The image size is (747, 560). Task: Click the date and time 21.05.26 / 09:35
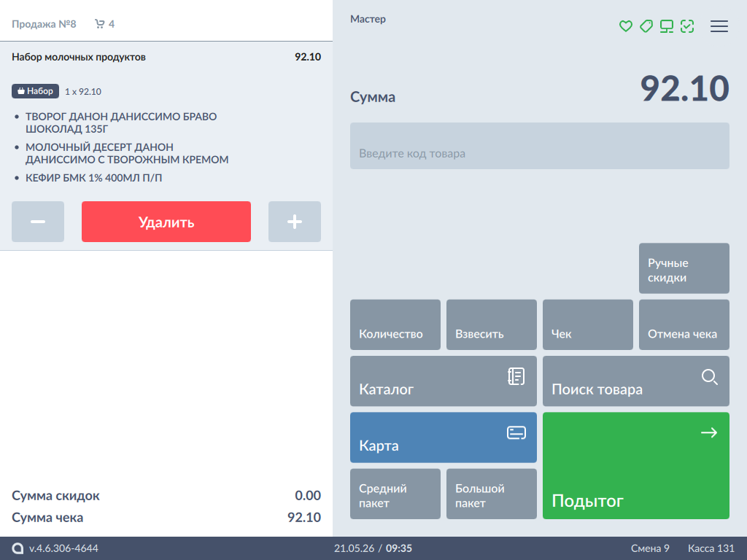pyautogui.click(x=373, y=548)
